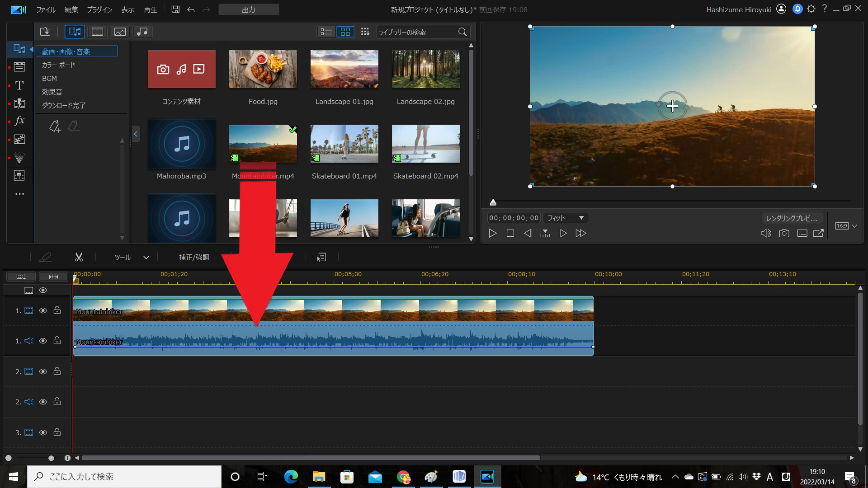Move the preview scrub slider handle
The height and width of the screenshot is (488, 868).
493,202
